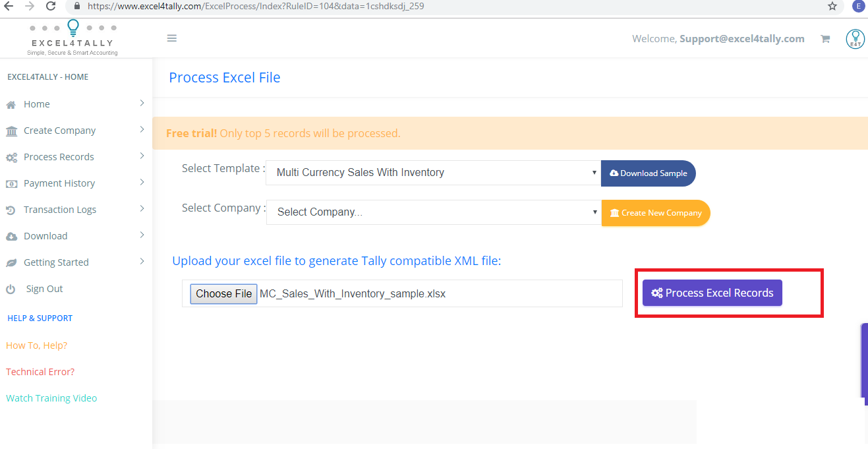Click the Free trial notice text
The image size is (868, 449).
click(x=283, y=133)
